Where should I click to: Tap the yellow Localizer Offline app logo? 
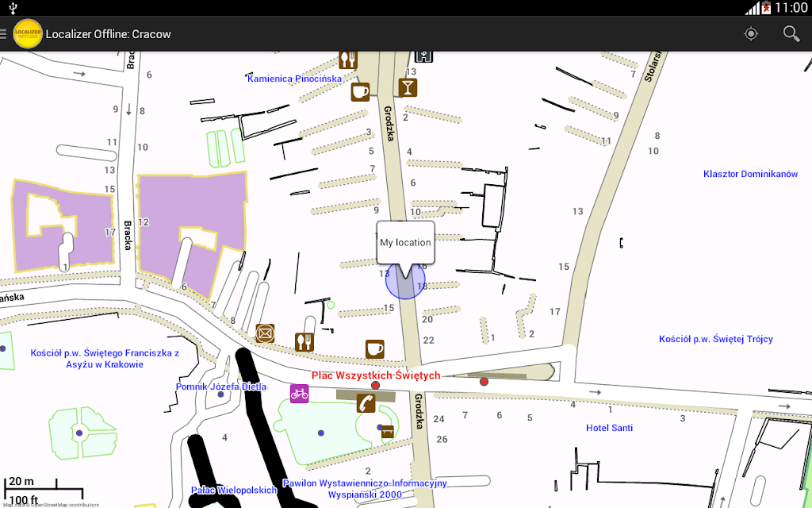[28, 33]
